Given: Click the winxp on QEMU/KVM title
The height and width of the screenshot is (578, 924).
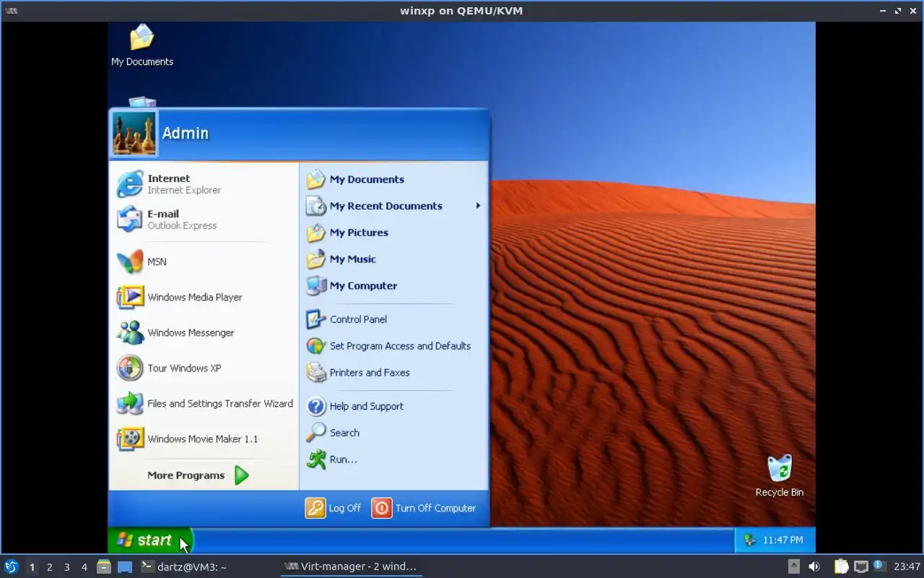Looking at the screenshot, I should pyautogui.click(x=461, y=11).
